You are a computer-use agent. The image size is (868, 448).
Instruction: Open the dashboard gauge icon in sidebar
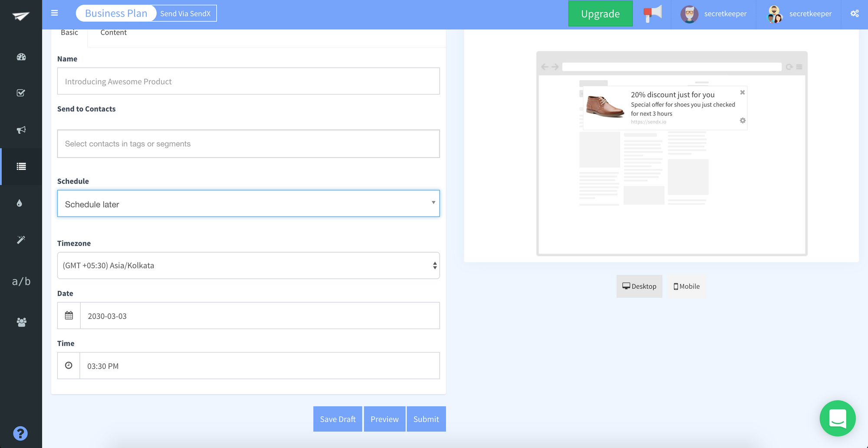[x=21, y=57]
